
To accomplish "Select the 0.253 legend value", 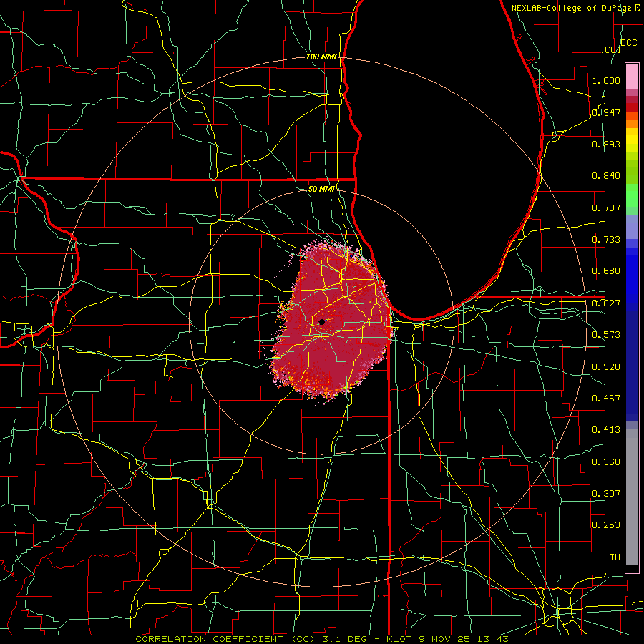I will coord(606,525).
